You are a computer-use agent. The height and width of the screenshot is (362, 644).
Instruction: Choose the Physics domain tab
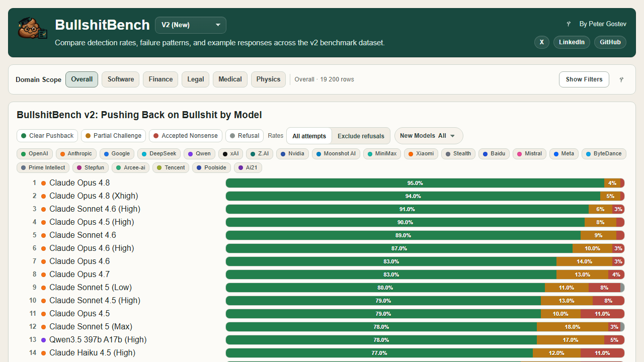pos(269,79)
